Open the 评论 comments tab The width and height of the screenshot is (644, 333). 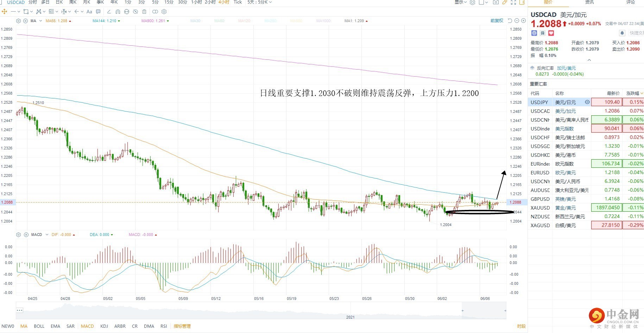pyautogui.click(x=630, y=2)
